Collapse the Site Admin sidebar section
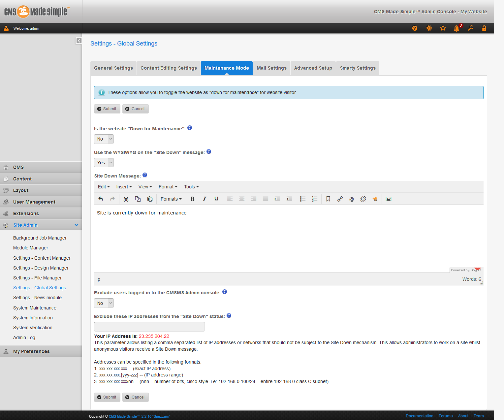Image resolution: width=504 pixels, height=420 pixels. coord(77,225)
